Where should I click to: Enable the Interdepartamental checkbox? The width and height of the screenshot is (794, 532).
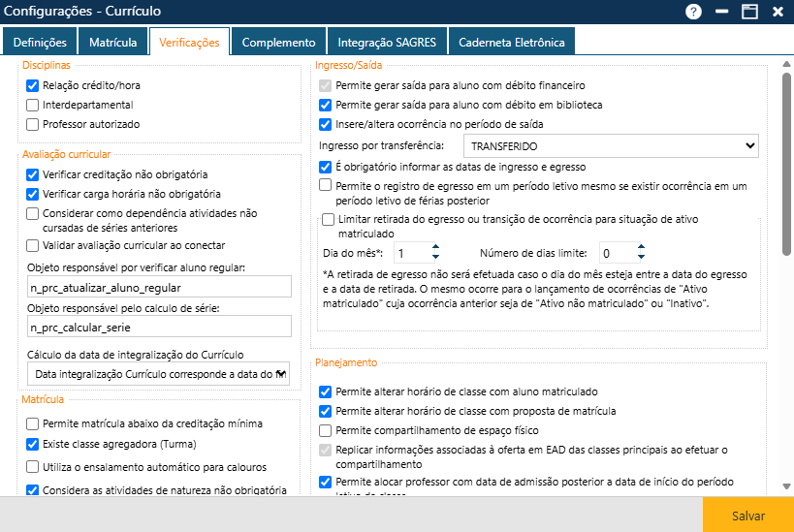32,105
